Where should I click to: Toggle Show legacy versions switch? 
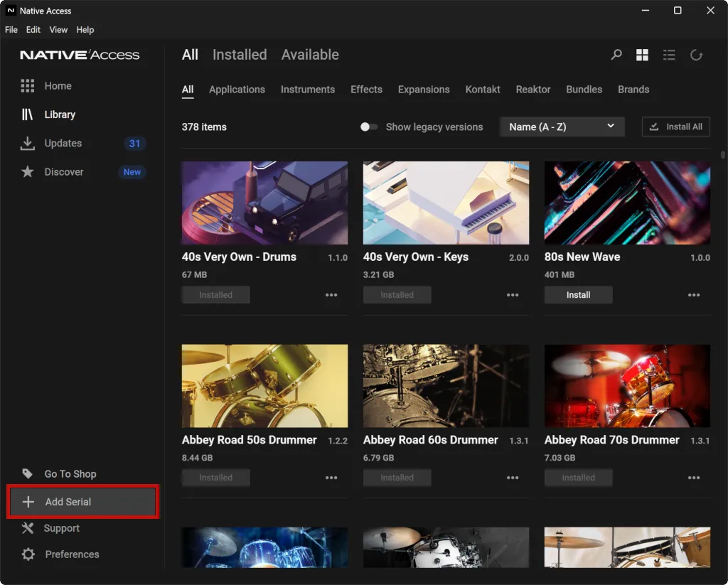pyautogui.click(x=369, y=127)
